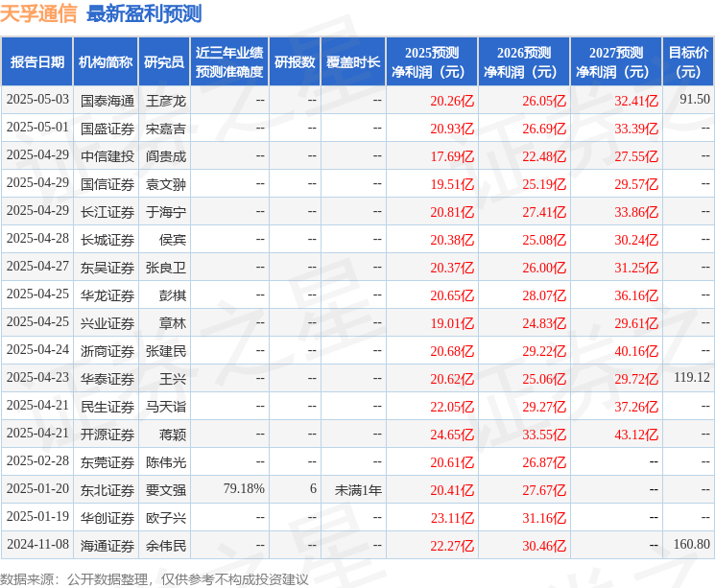Select the 覆盖时长 column header

point(353,61)
